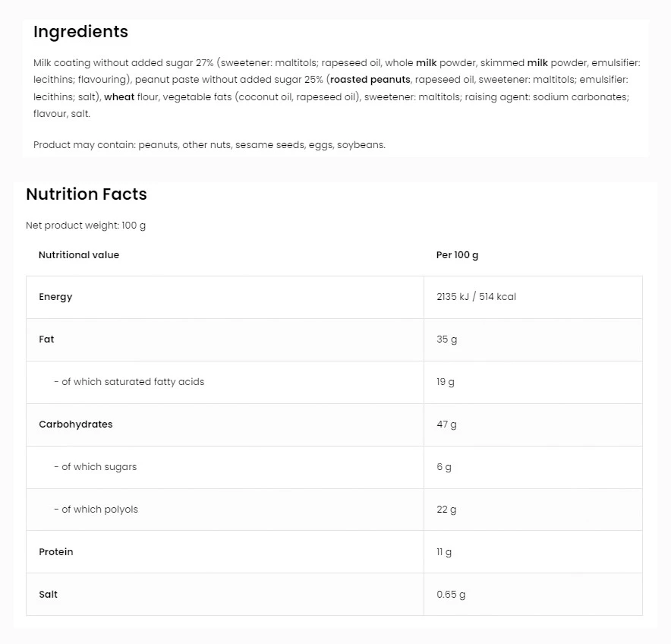Click the '35 g' fat value
Image resolution: width=671 pixels, height=644 pixels.
[x=446, y=339]
